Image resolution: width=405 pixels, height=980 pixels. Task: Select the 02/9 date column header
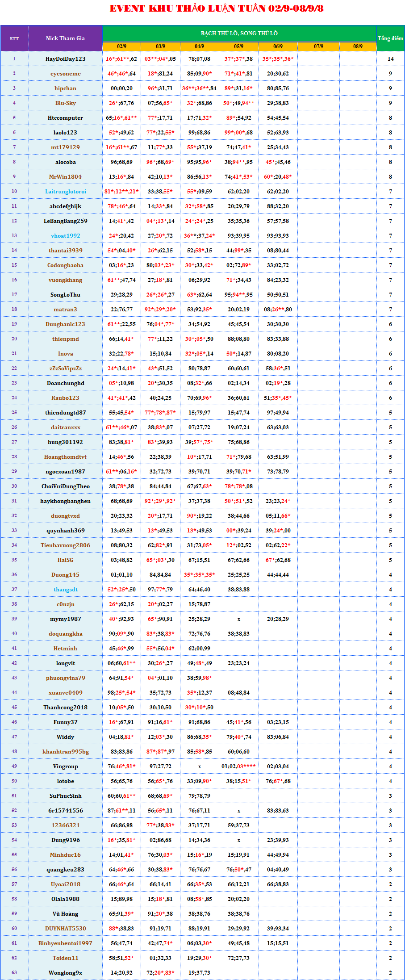coord(121,46)
